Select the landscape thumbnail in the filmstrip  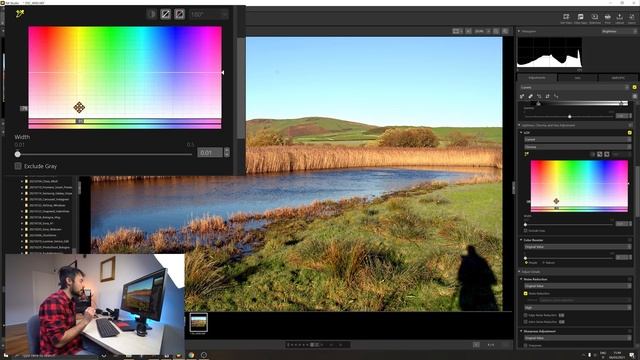[199, 322]
